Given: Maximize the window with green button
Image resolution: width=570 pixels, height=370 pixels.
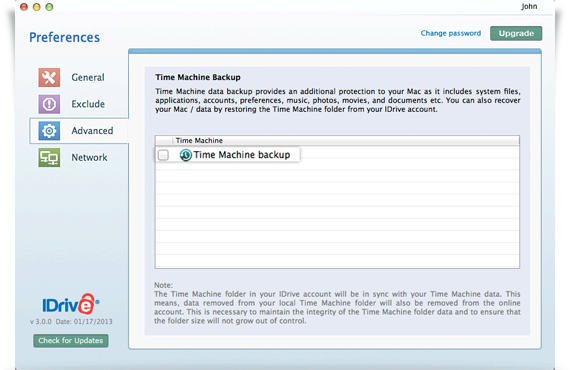Looking at the screenshot, I should click(x=49, y=7).
